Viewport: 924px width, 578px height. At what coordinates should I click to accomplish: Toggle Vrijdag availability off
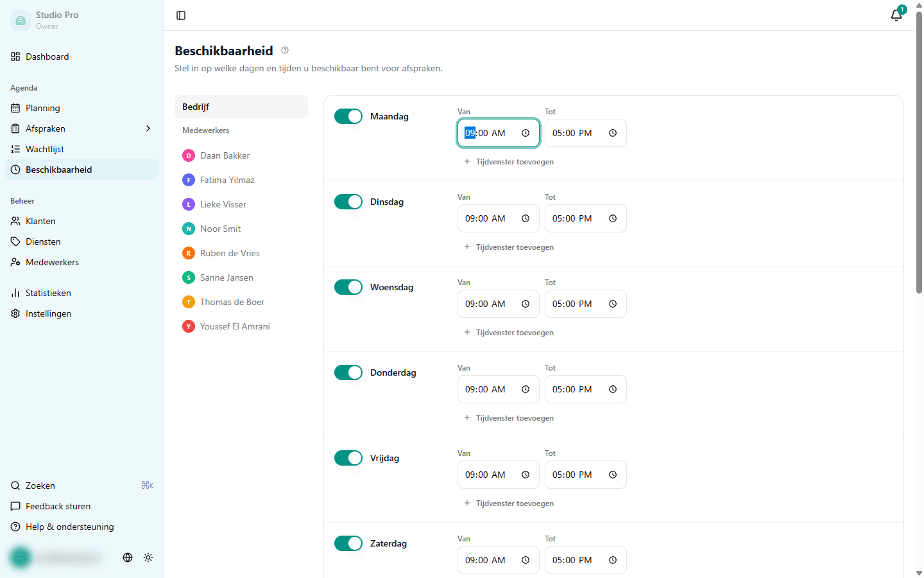pyautogui.click(x=348, y=458)
